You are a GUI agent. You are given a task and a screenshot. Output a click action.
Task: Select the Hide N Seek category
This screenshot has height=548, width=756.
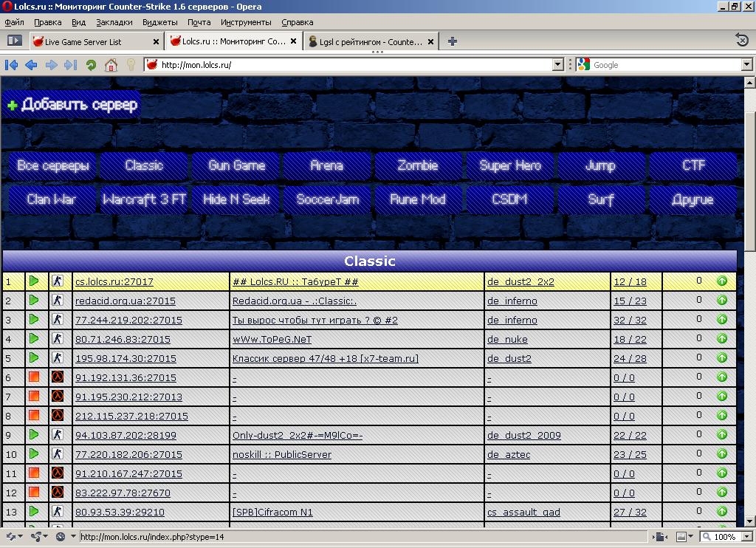tap(236, 199)
